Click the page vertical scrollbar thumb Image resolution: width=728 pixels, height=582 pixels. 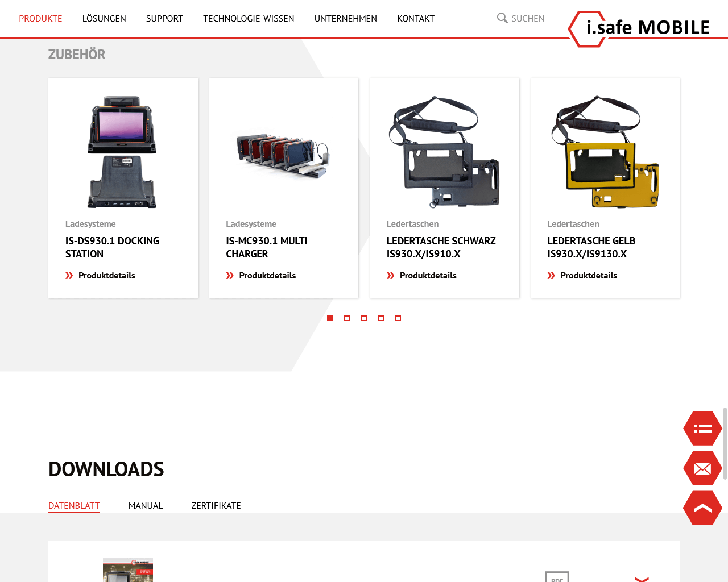coord(725,443)
